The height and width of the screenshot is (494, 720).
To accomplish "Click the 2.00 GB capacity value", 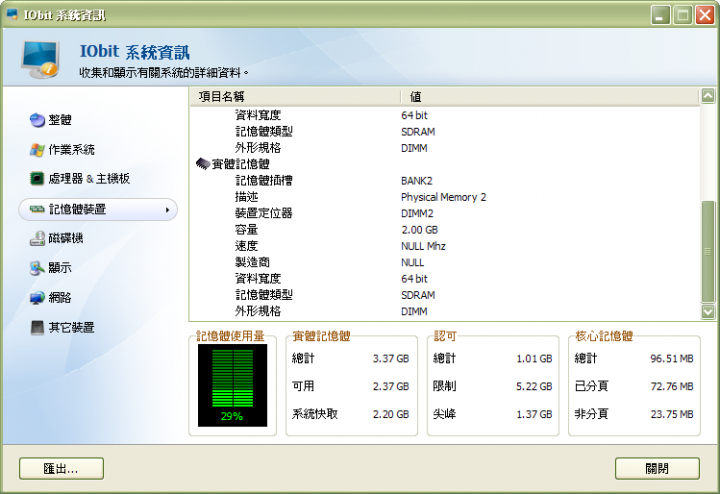I will click(419, 230).
